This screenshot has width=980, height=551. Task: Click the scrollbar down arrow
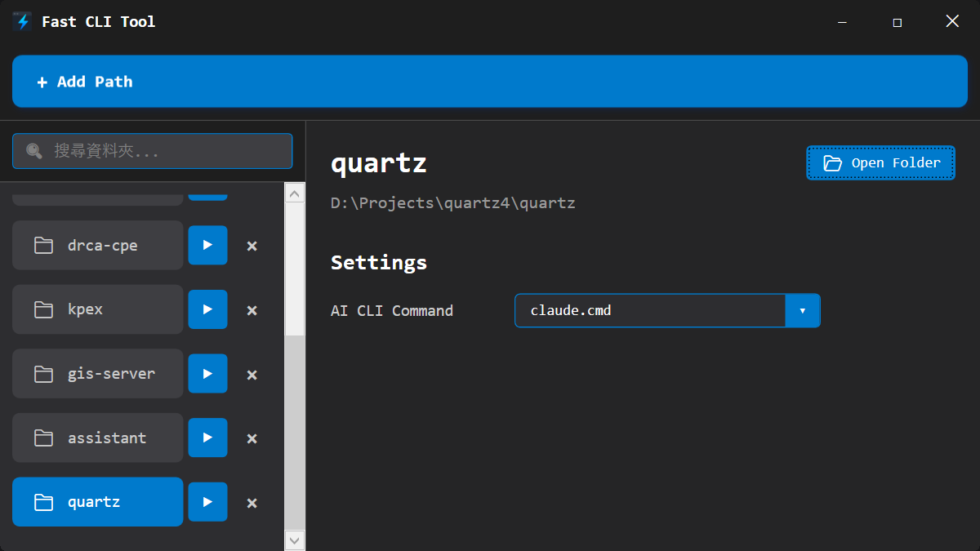294,540
